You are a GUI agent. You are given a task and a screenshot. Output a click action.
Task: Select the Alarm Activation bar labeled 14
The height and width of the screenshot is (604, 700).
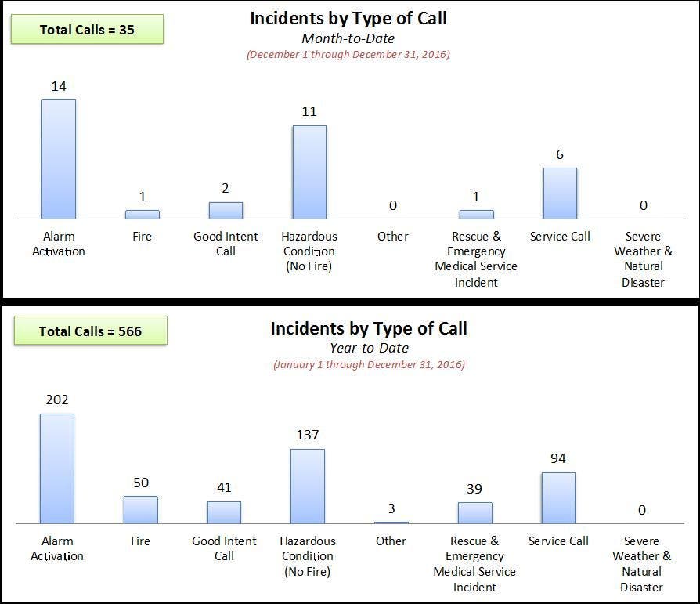59,159
